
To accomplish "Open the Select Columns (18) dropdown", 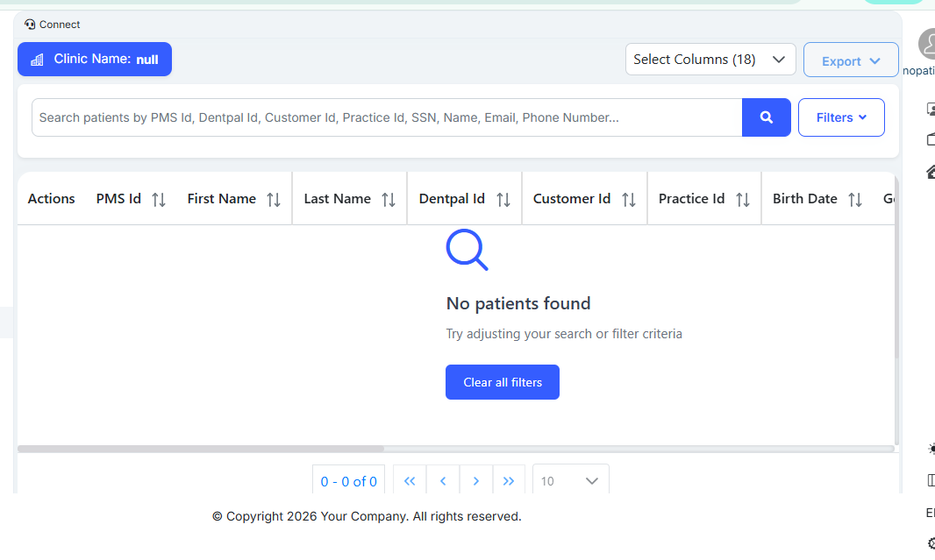I will (x=710, y=60).
